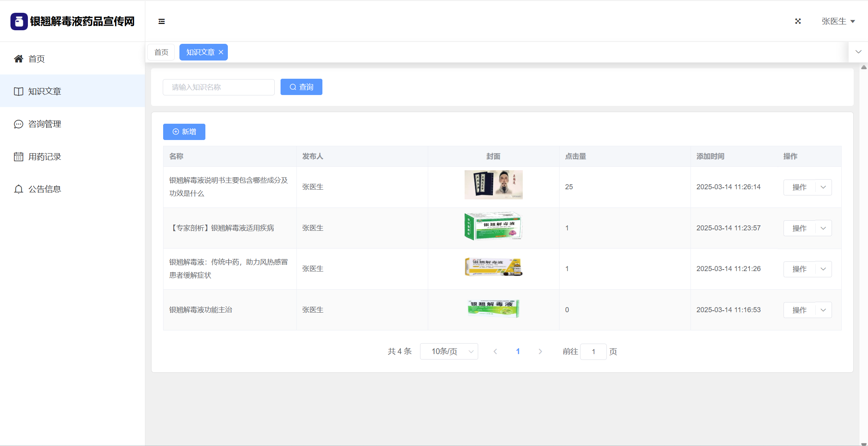Click the site logo icon
The height and width of the screenshot is (446, 868).
(x=19, y=21)
